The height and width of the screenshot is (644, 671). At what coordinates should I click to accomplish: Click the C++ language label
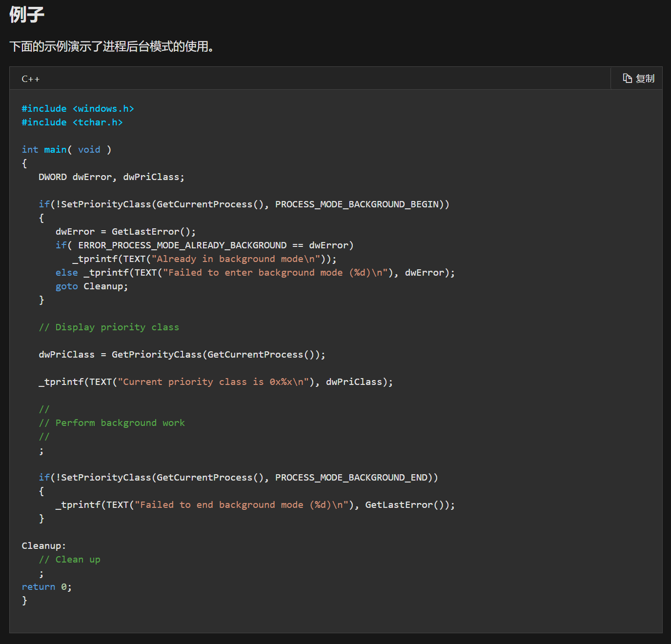point(31,79)
